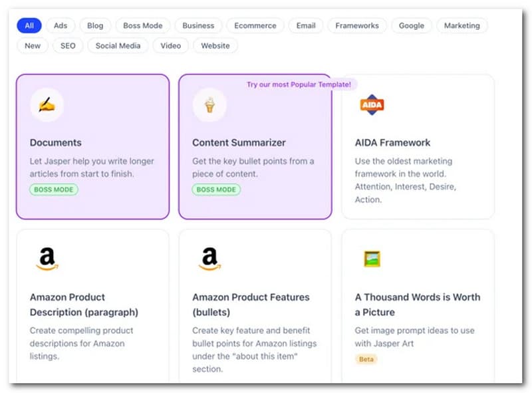Show Boss Mode category templates
Viewport: 532px width, 393px height.
143,25
